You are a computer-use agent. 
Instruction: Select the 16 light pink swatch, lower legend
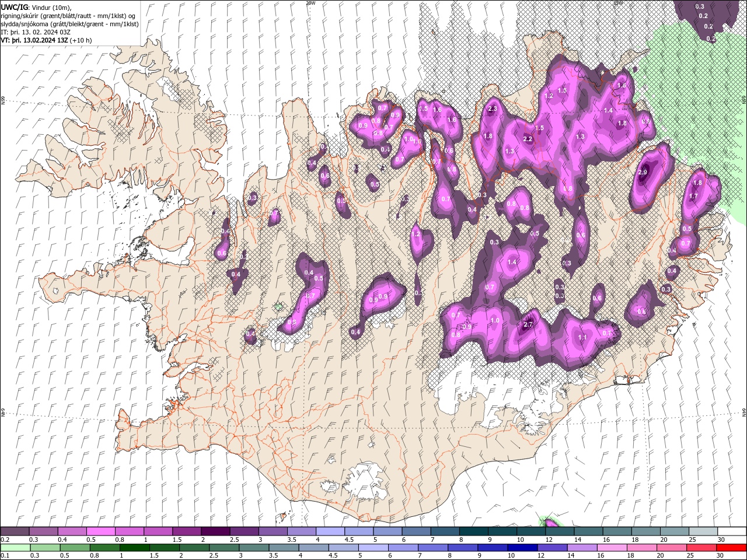point(612,548)
